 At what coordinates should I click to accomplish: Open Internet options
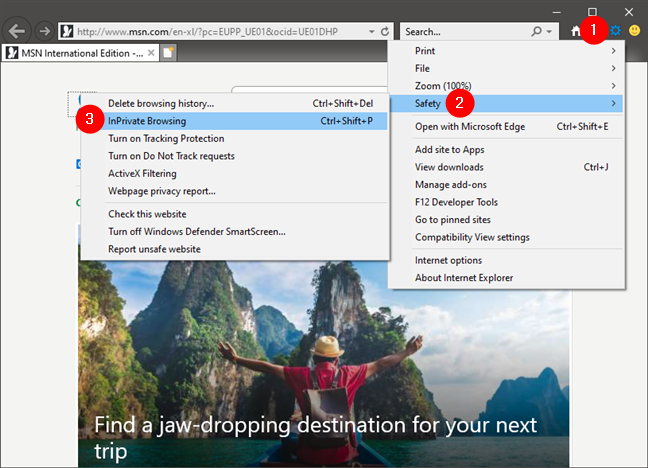point(507,260)
